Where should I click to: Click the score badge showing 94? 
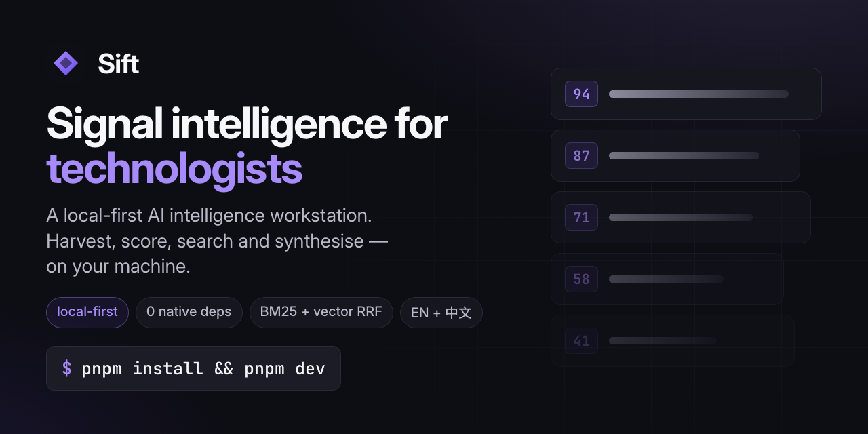coord(581,94)
